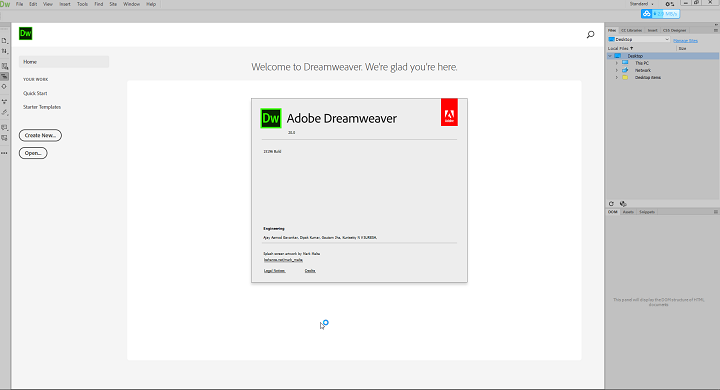The height and width of the screenshot is (390, 720).
Task: Switch to the Snippets tab
Action: pyautogui.click(x=647, y=212)
